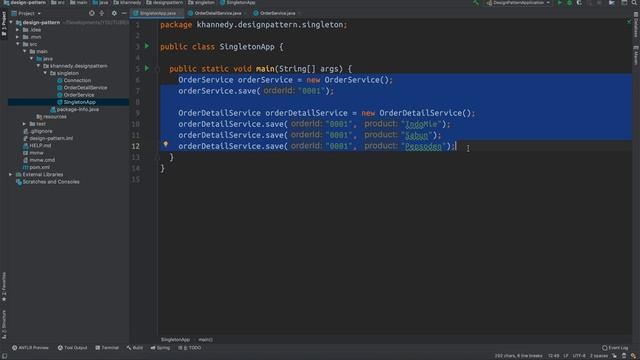Image resolution: width=640 pixels, height=360 pixels.
Task: Start debugging with the green bug icon
Action: [x=569, y=3]
